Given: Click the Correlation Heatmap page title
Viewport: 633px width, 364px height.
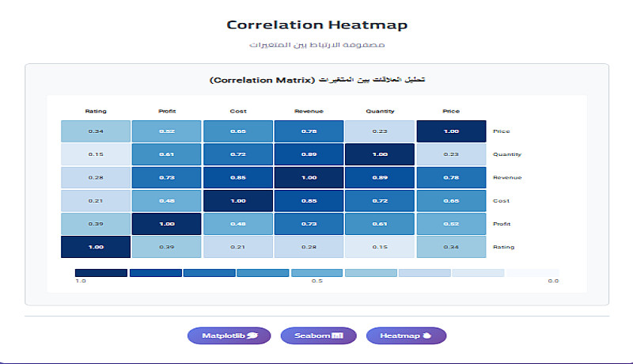Looking at the screenshot, I should (x=316, y=25).
